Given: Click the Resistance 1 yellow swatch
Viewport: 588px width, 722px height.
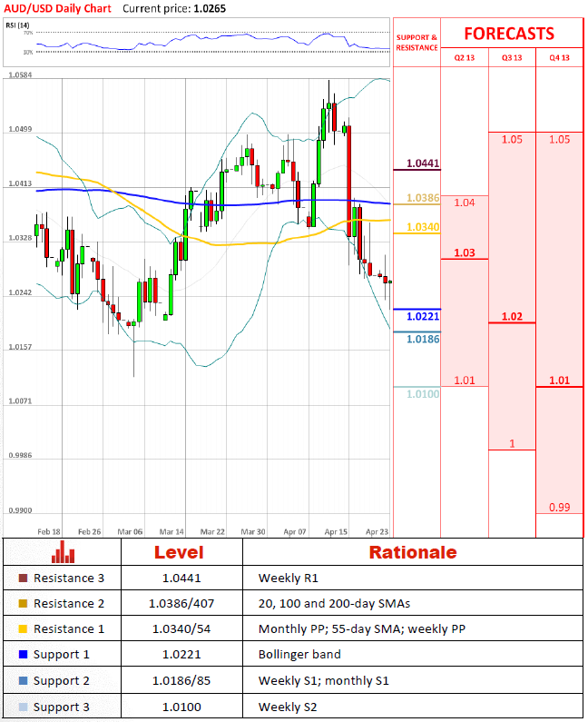Looking at the screenshot, I should coord(23,629).
